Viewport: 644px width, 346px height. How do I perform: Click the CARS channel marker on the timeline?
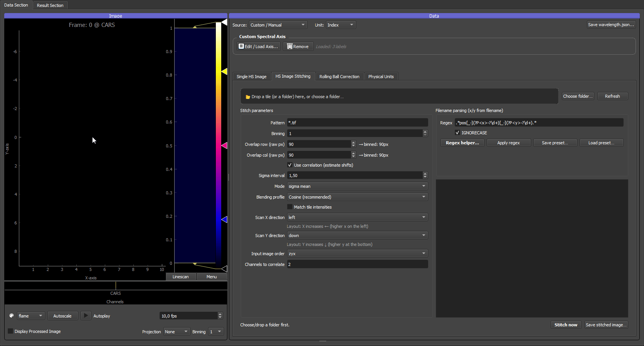tap(116, 286)
